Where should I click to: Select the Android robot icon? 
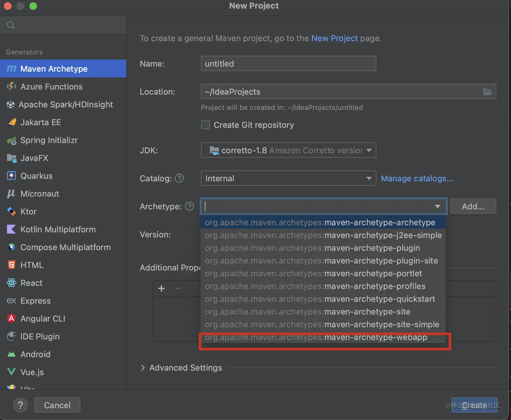click(x=11, y=354)
